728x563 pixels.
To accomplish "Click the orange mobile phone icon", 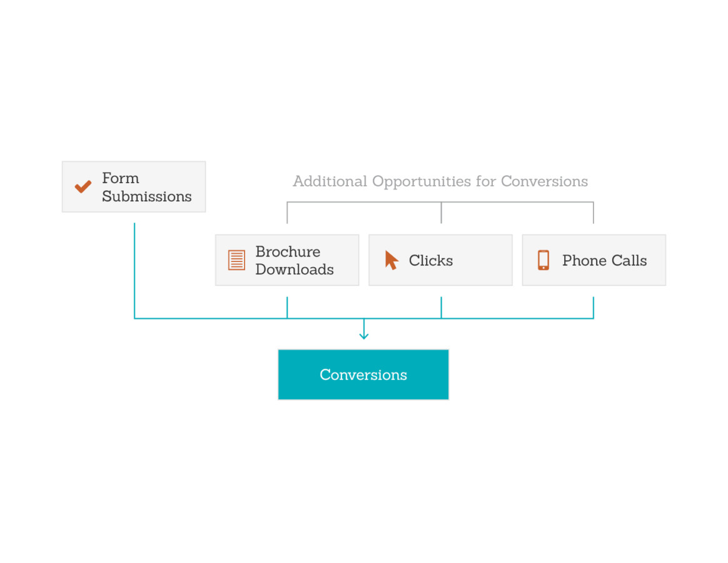I will 543,260.
